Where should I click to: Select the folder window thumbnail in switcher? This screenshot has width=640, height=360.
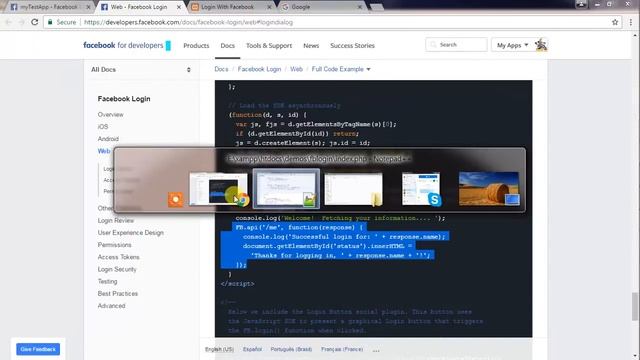pyautogui.click(x=353, y=189)
